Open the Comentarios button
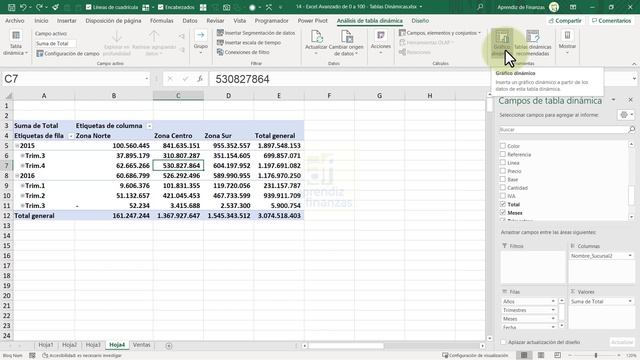The height and width of the screenshot is (360, 640). (x=611, y=20)
